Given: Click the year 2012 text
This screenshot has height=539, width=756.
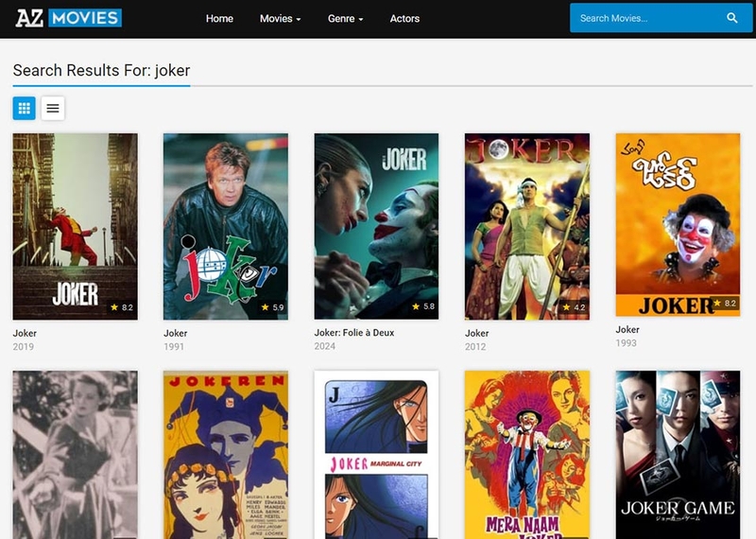Looking at the screenshot, I should [x=475, y=346].
